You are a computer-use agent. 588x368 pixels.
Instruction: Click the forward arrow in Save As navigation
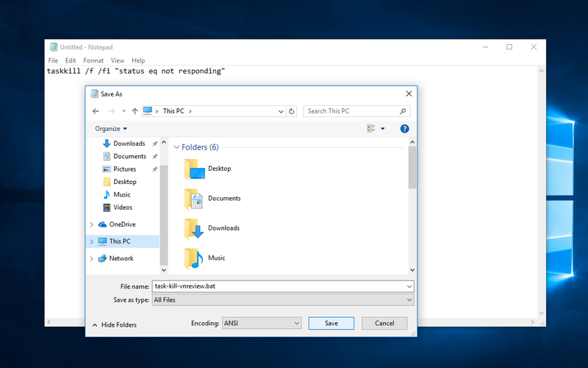pos(112,111)
